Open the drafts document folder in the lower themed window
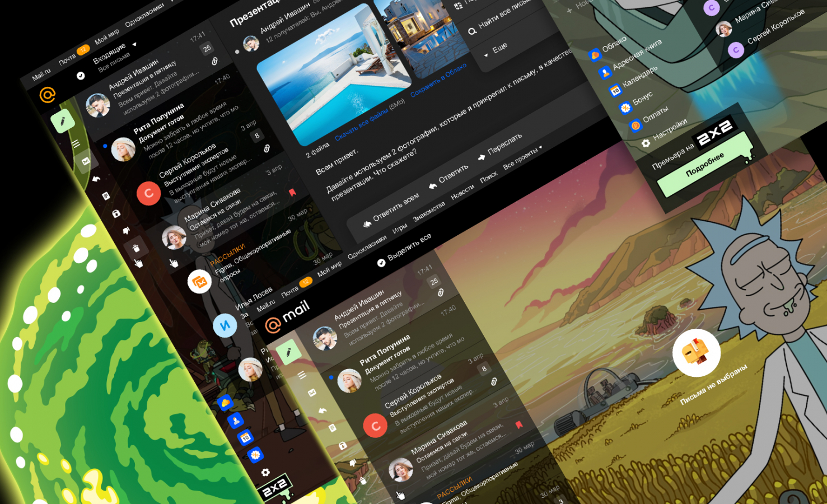The height and width of the screenshot is (504, 827). (332, 428)
